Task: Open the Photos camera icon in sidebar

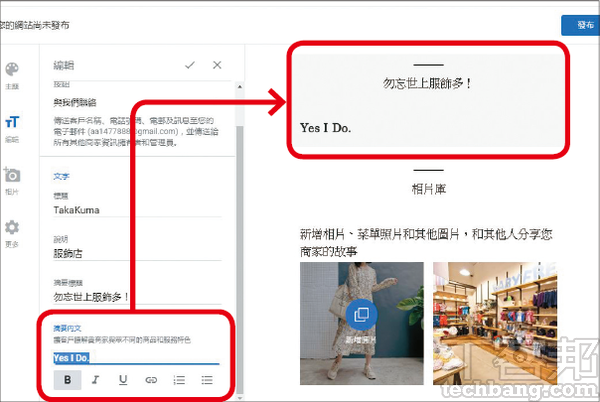Action: [x=12, y=175]
